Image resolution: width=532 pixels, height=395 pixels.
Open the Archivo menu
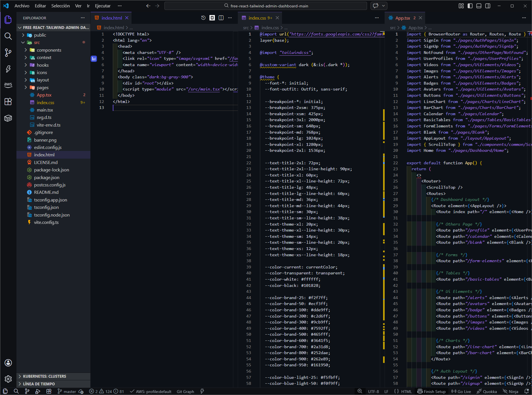[x=22, y=6]
